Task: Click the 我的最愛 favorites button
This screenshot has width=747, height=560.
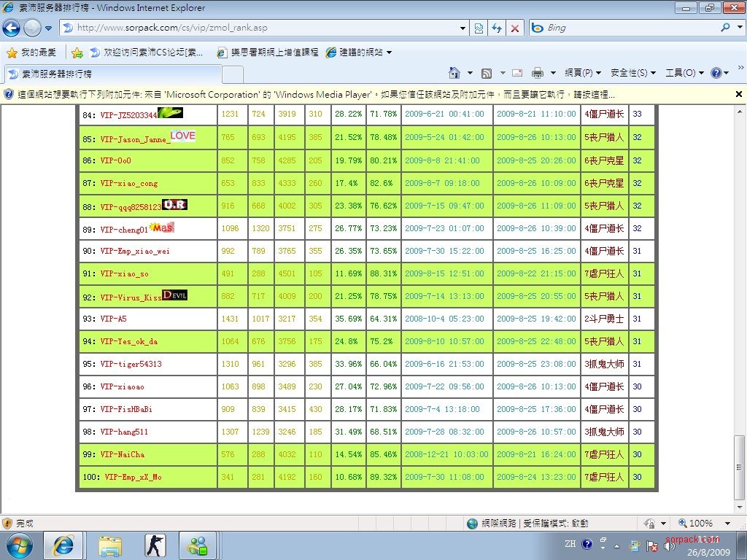Action: click(x=31, y=52)
